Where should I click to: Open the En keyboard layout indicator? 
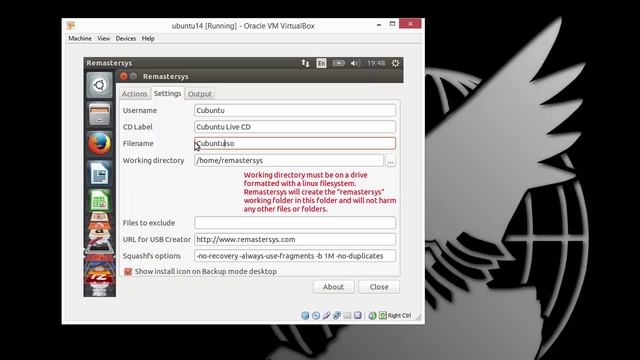(x=322, y=63)
